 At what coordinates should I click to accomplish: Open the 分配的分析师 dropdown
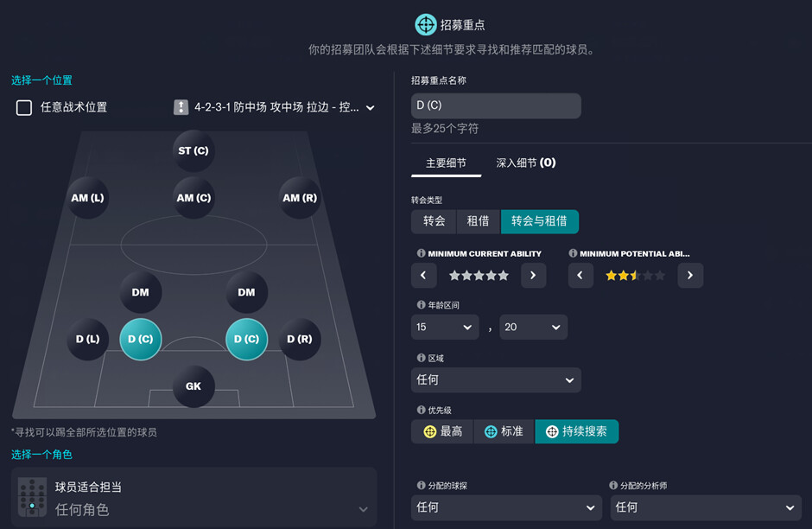tap(706, 507)
